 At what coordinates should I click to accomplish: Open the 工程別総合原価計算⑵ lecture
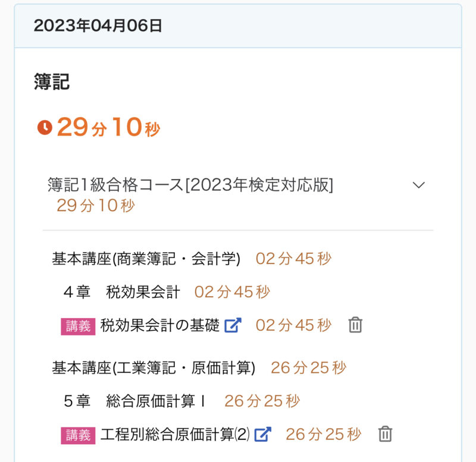click(x=175, y=435)
